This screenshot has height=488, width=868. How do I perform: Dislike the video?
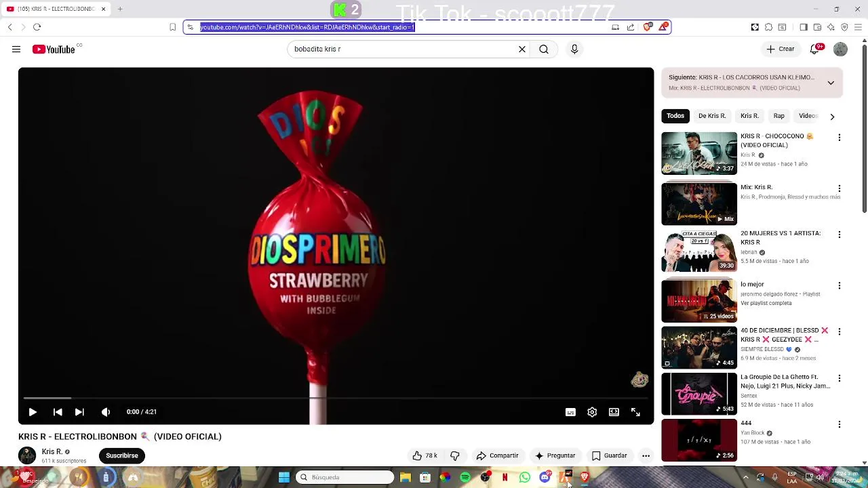(455, 455)
